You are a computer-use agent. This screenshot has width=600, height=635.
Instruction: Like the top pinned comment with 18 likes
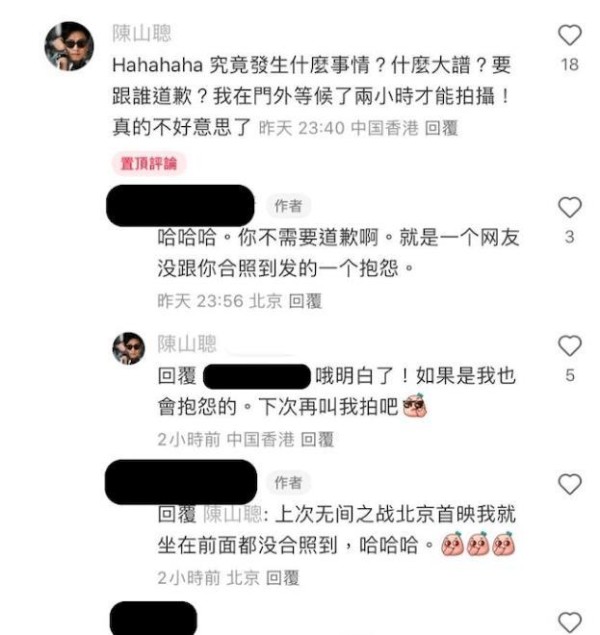pos(570,35)
